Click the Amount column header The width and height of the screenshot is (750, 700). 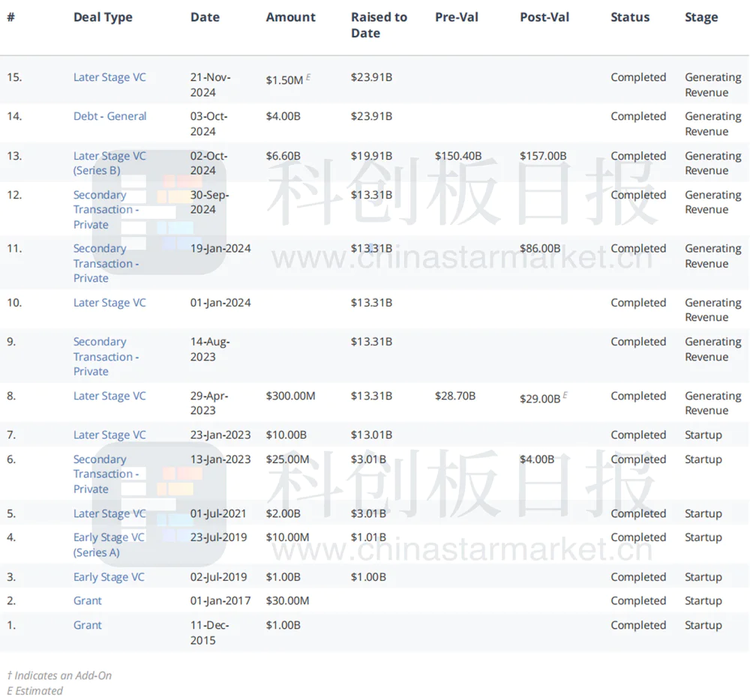point(291,17)
